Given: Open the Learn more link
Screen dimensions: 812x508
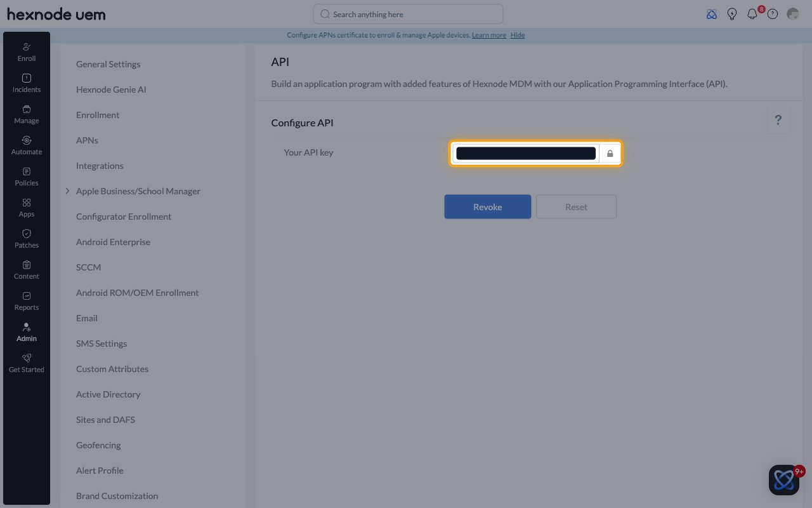Looking at the screenshot, I should [489, 35].
